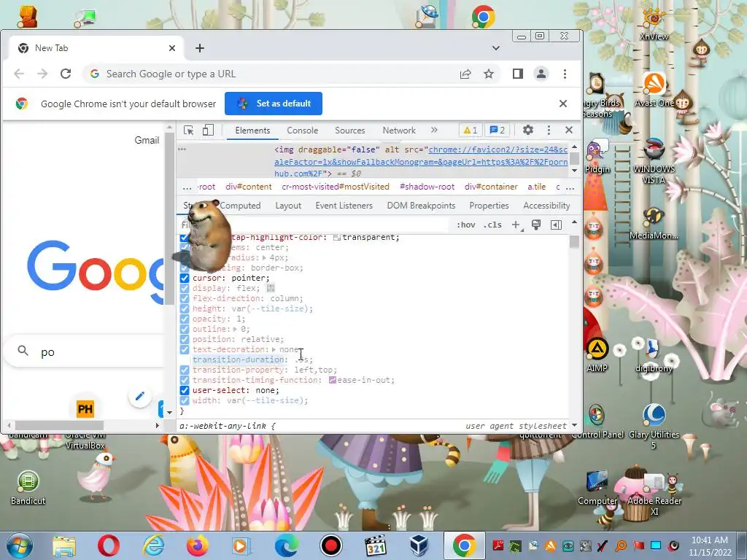Reload the page in Chrome
The width and height of the screenshot is (747, 560).
pyautogui.click(x=66, y=74)
